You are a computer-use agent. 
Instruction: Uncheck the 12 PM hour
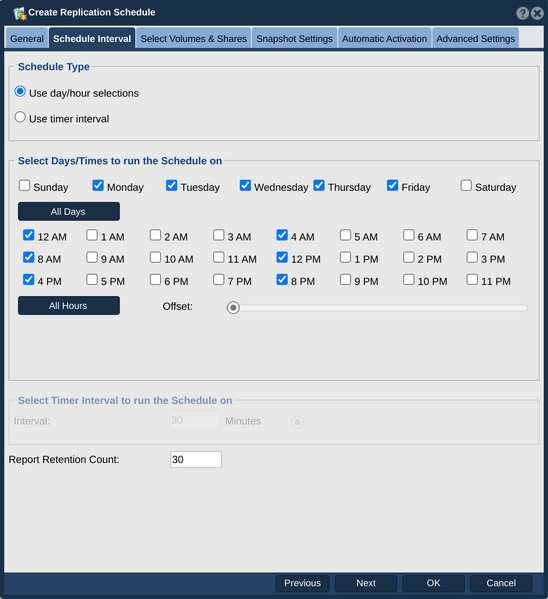pyautogui.click(x=282, y=257)
